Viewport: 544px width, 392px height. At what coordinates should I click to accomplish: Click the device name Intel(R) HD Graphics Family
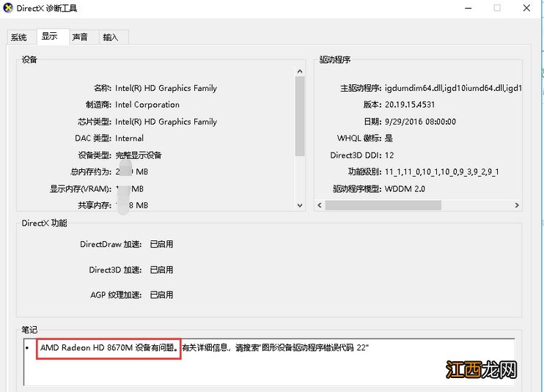click(x=166, y=88)
